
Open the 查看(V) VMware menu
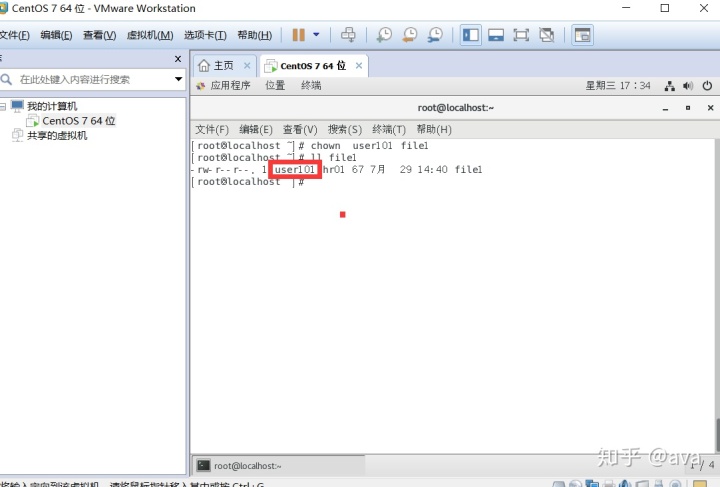(99, 35)
